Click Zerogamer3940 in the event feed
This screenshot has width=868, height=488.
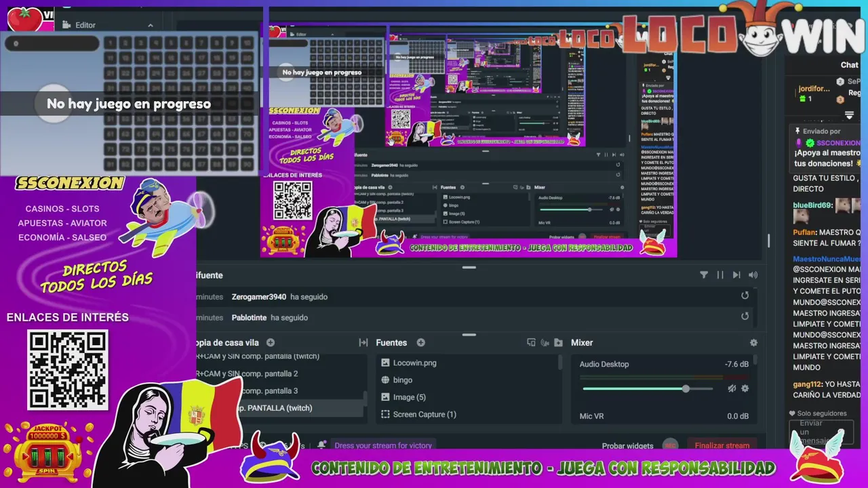tap(259, 297)
